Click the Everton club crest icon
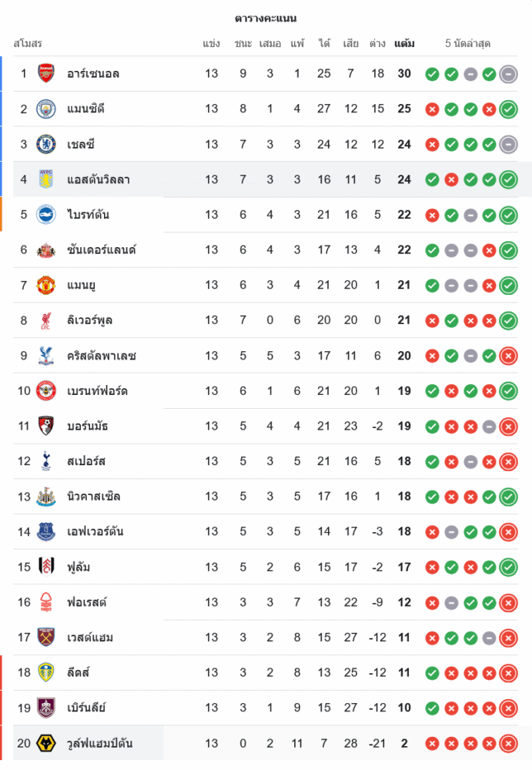The width and height of the screenshot is (532, 770). [46, 531]
